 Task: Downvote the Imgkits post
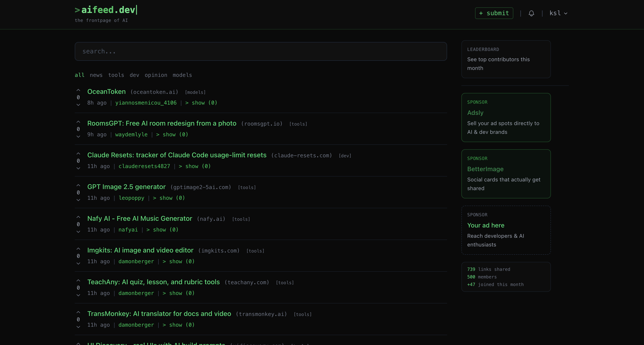point(78,263)
